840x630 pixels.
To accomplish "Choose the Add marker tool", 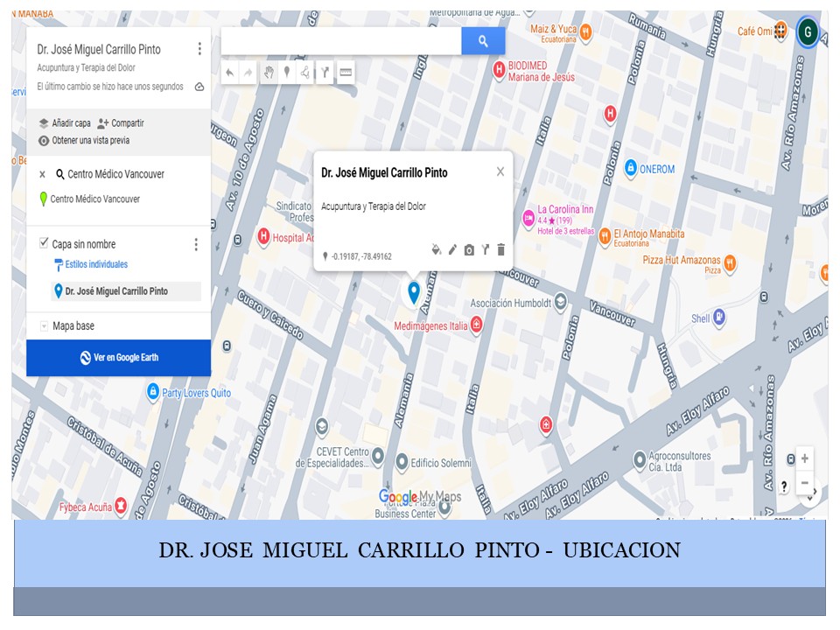I will (287, 73).
